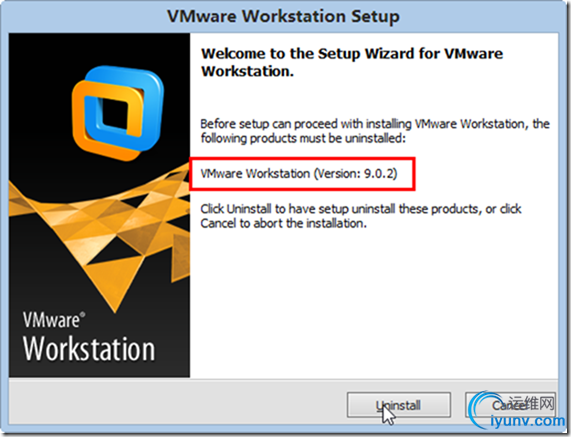Click the blue swirl watermark logo
This screenshot has width=571, height=437.
pyautogui.click(x=480, y=410)
